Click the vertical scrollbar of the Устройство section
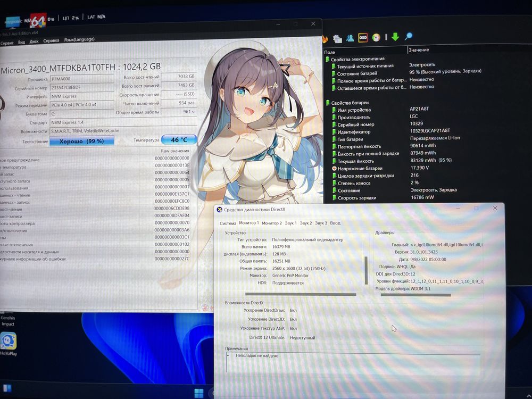 (366, 270)
